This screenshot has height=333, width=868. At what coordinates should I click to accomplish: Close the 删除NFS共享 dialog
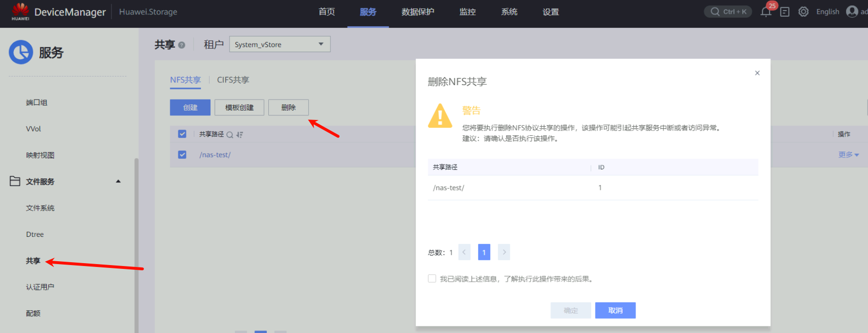(x=757, y=73)
